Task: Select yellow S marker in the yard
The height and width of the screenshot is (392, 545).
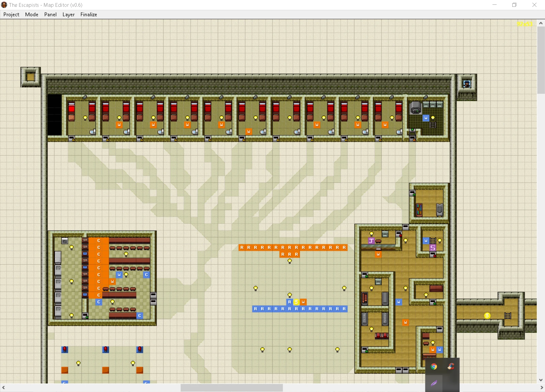Action: coord(297,302)
